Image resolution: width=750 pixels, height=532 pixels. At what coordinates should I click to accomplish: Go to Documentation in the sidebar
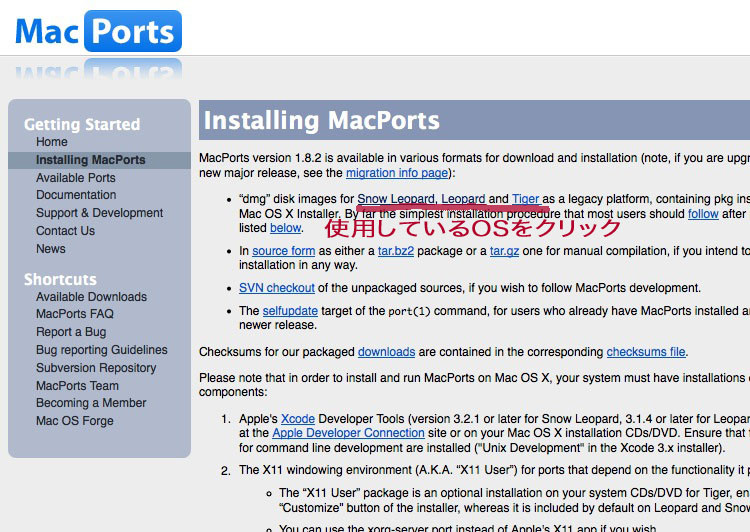pos(76,195)
